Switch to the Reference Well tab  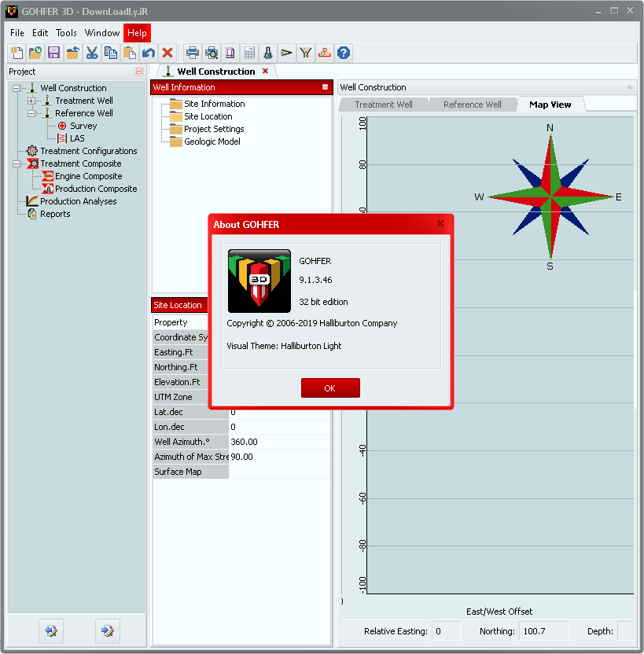click(x=472, y=105)
